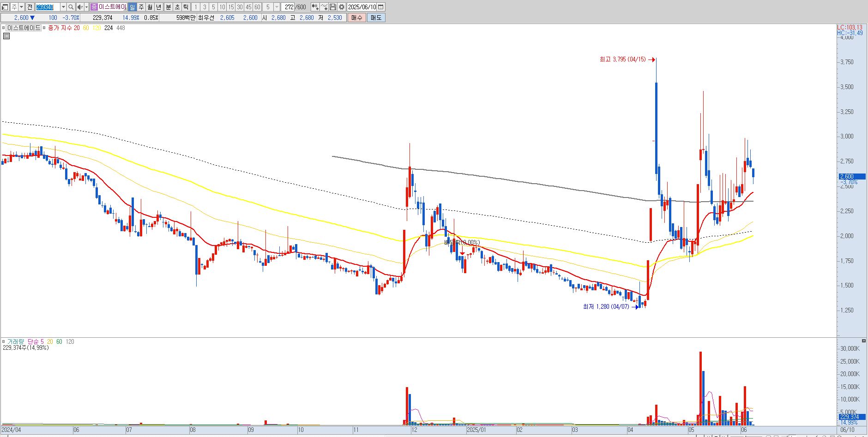Click the 주 market type button
Viewport: 868px width, 437px height.
pos(14,7)
